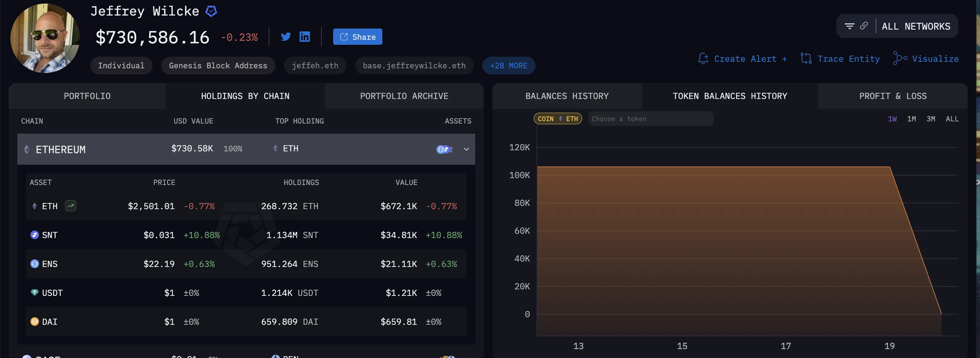Switch chart range to ALL
Image resolution: width=980 pixels, height=358 pixels.
click(952, 119)
